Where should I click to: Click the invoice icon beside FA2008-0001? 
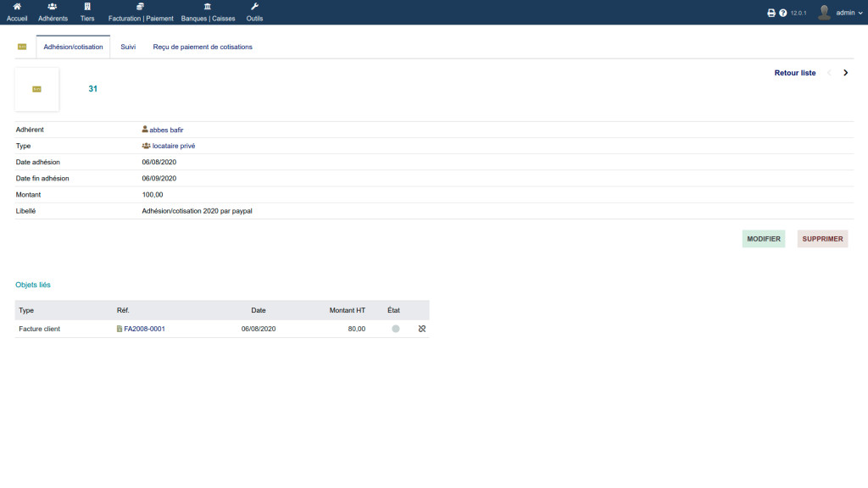[119, 329]
